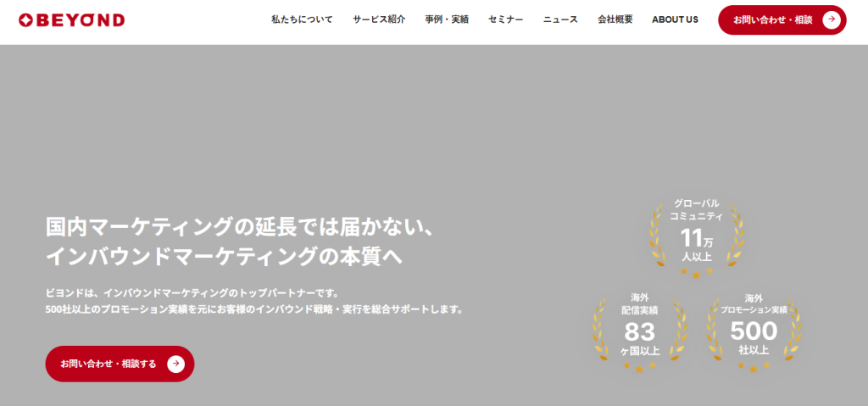Click the gold stars below the 83ヶ国以上 badge
Viewport: 868px width, 406px height.
[x=639, y=368]
